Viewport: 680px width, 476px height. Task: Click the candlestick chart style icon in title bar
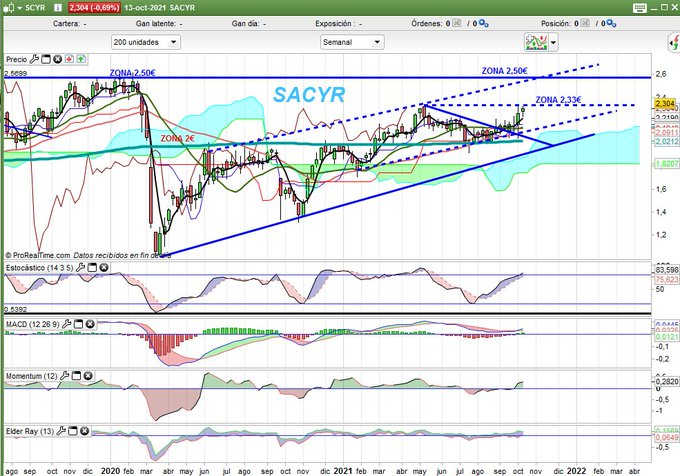10,8
